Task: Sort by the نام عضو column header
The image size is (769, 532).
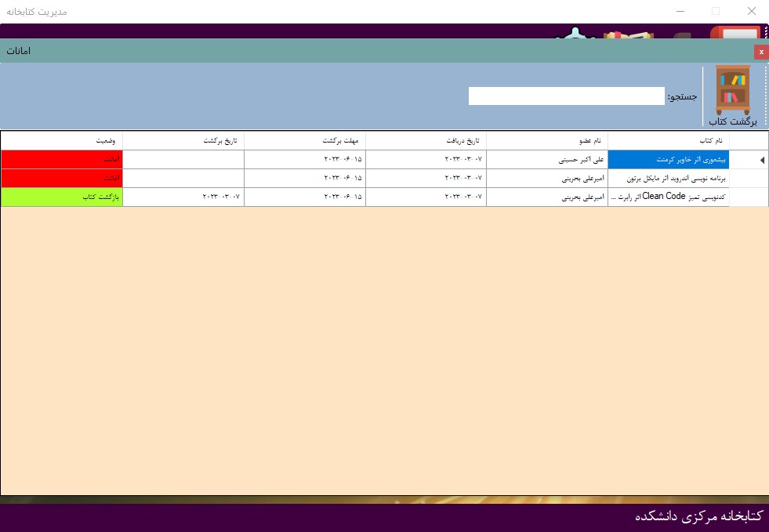Action: point(546,140)
